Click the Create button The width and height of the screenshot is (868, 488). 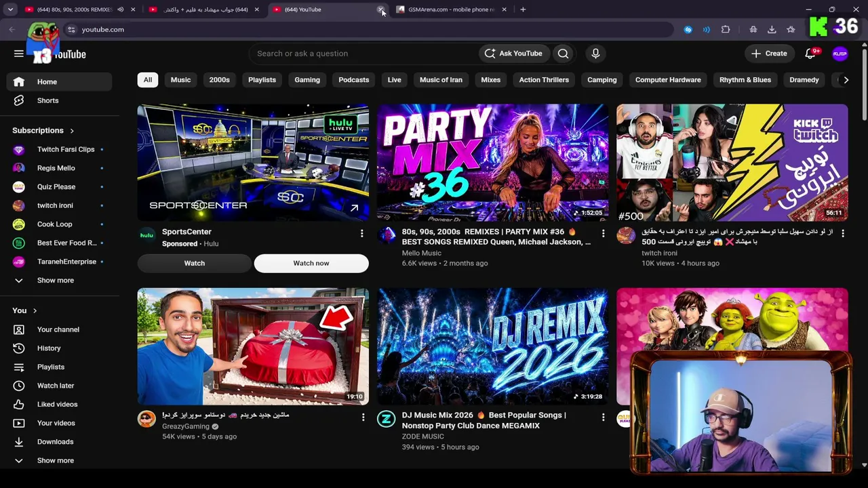click(x=770, y=54)
